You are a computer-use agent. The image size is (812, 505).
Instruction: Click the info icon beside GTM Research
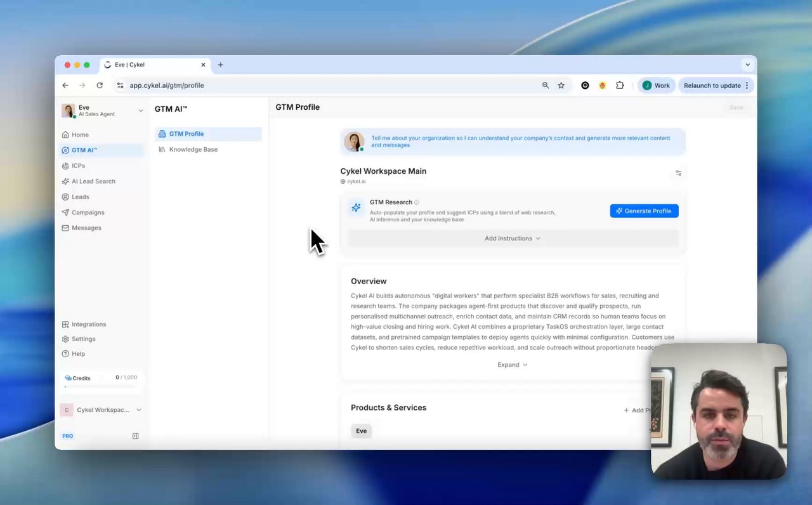[417, 202]
